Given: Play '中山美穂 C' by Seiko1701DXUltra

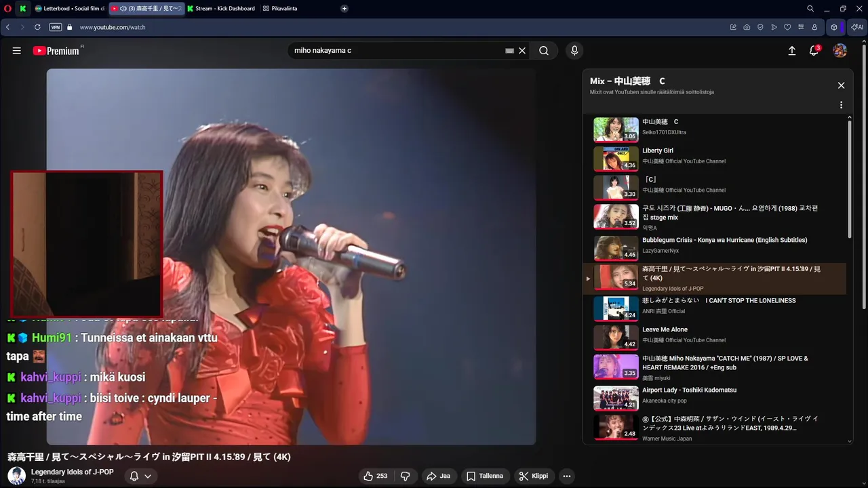Looking at the screenshot, I should pyautogui.click(x=715, y=129).
